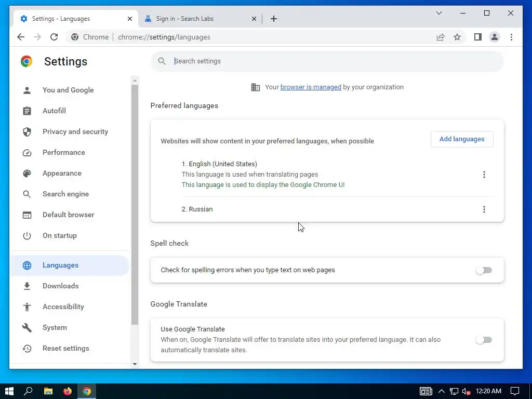The width and height of the screenshot is (532, 399).
Task: Close the Sign in - Search Labs tab
Action: [254, 19]
